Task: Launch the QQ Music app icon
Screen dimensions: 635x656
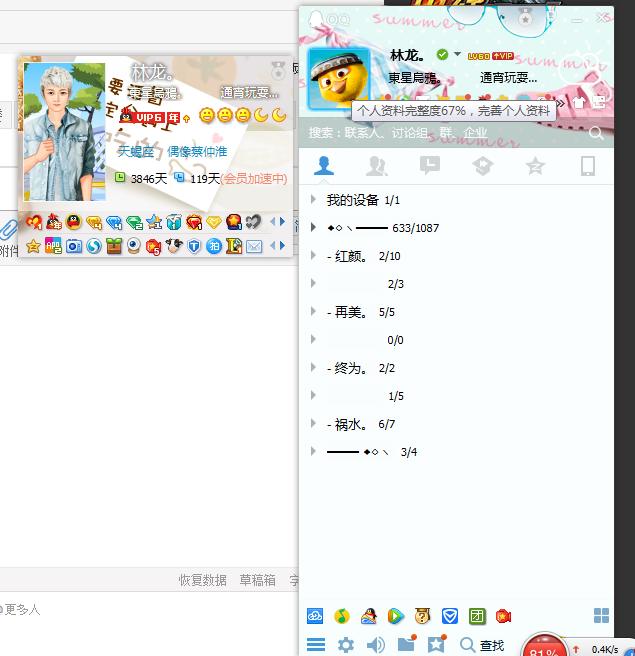Action: pos(342,616)
